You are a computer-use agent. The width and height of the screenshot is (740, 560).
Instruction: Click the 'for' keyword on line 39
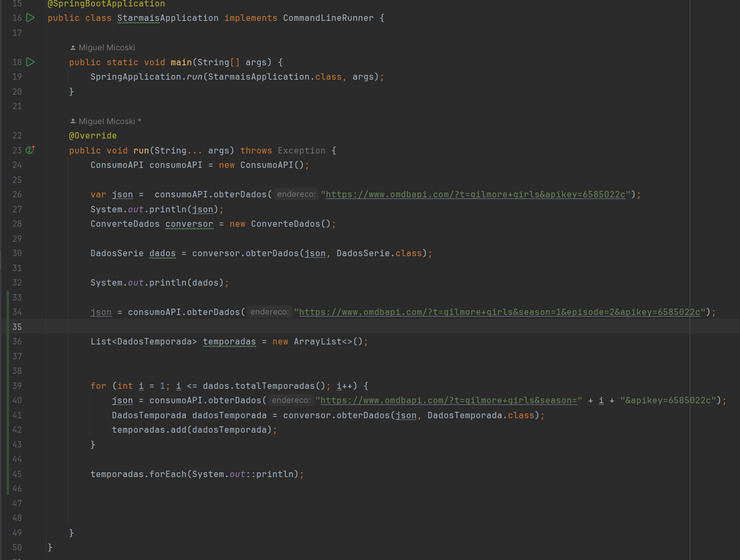(98, 386)
